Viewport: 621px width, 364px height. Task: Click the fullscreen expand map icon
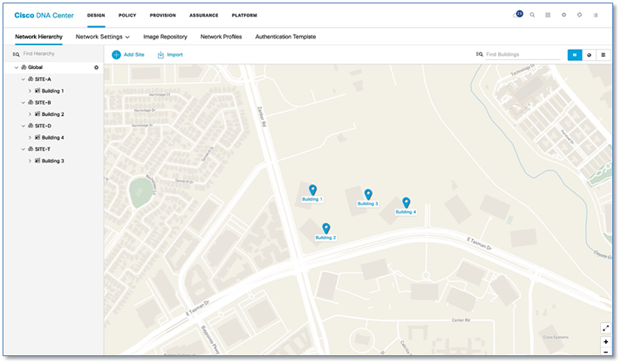point(605,328)
